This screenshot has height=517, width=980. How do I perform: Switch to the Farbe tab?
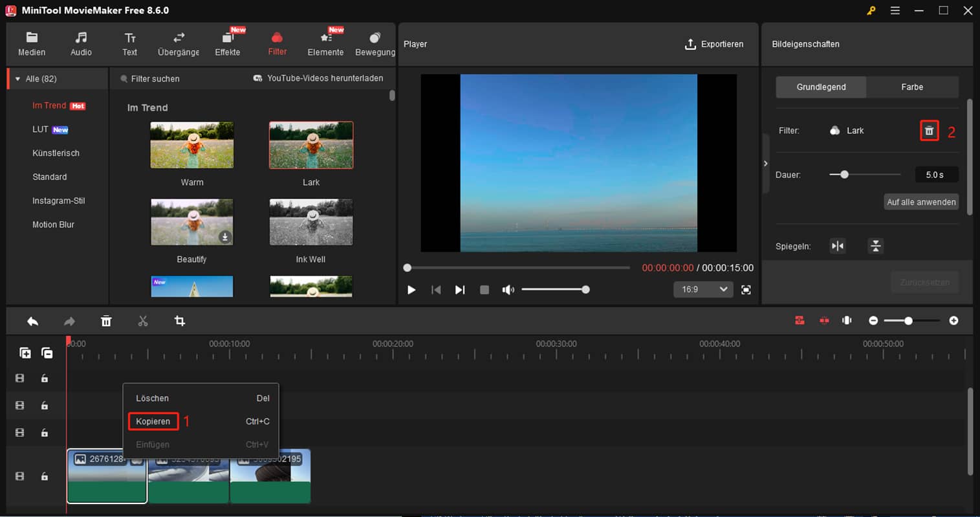tap(912, 86)
